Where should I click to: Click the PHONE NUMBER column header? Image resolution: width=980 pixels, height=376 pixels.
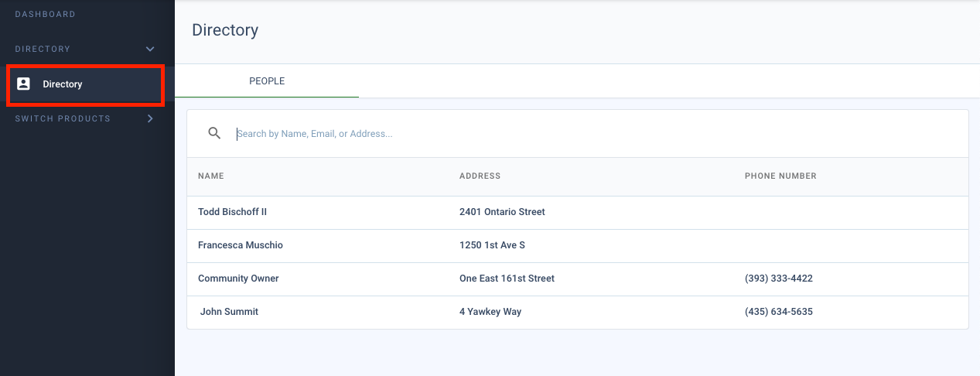tap(780, 176)
